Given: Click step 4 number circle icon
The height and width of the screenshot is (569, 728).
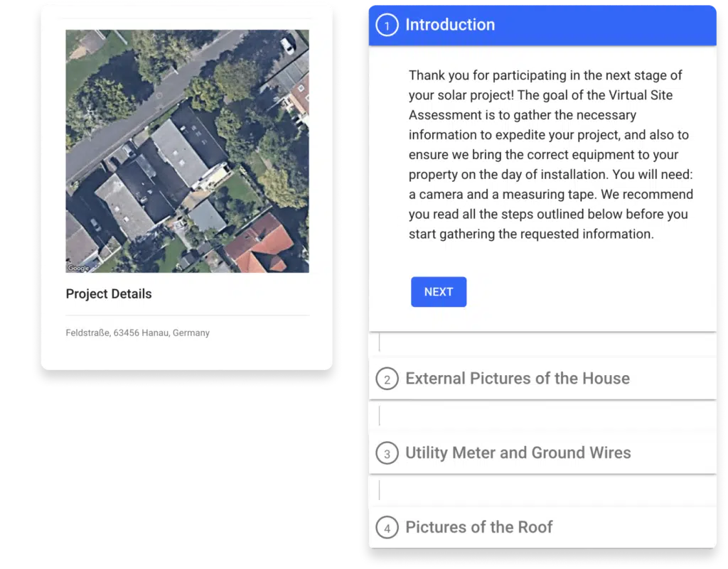Looking at the screenshot, I should pyautogui.click(x=387, y=527).
